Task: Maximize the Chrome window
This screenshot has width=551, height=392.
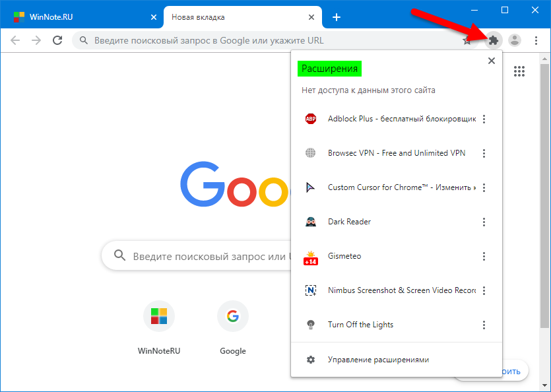Action: click(505, 10)
